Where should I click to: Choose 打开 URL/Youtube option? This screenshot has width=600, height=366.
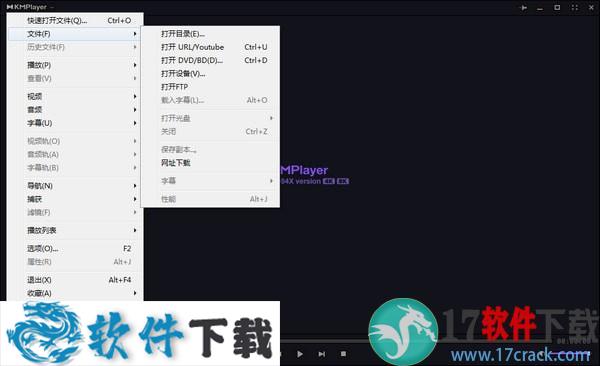(210, 47)
